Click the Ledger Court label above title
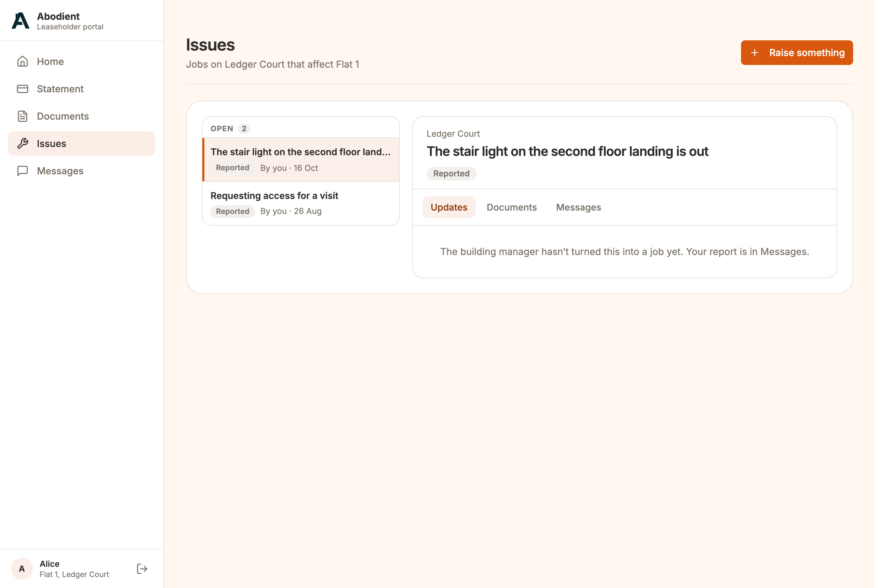 coord(453,134)
